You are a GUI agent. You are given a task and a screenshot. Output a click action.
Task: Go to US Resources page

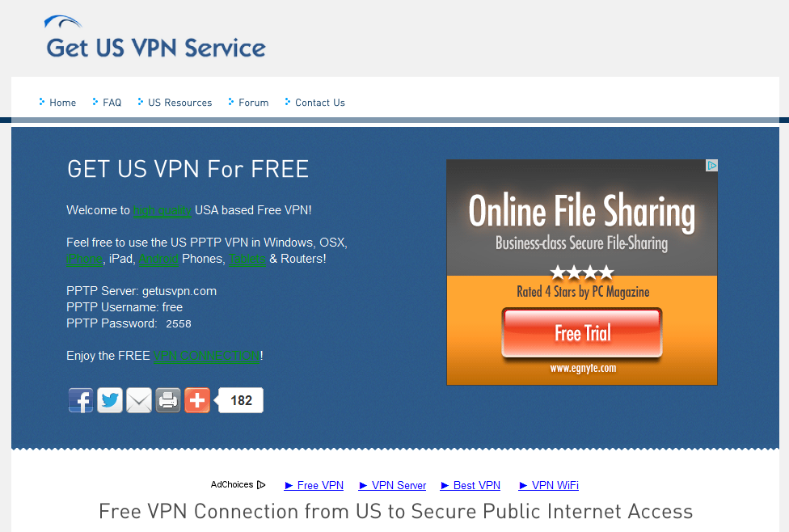pos(175,103)
